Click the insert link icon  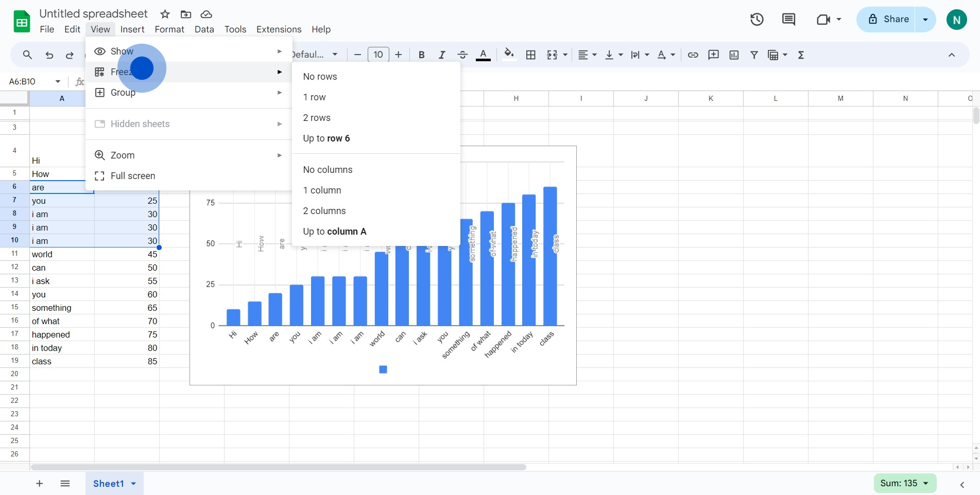click(693, 55)
